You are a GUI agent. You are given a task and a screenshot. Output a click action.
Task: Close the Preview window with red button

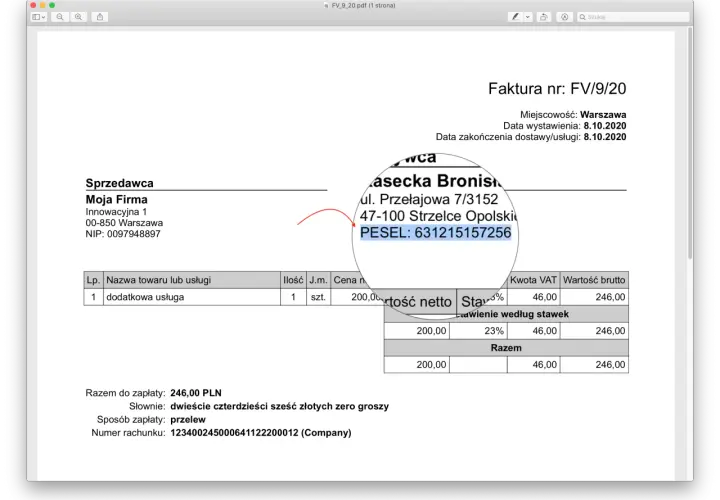(34, 5)
